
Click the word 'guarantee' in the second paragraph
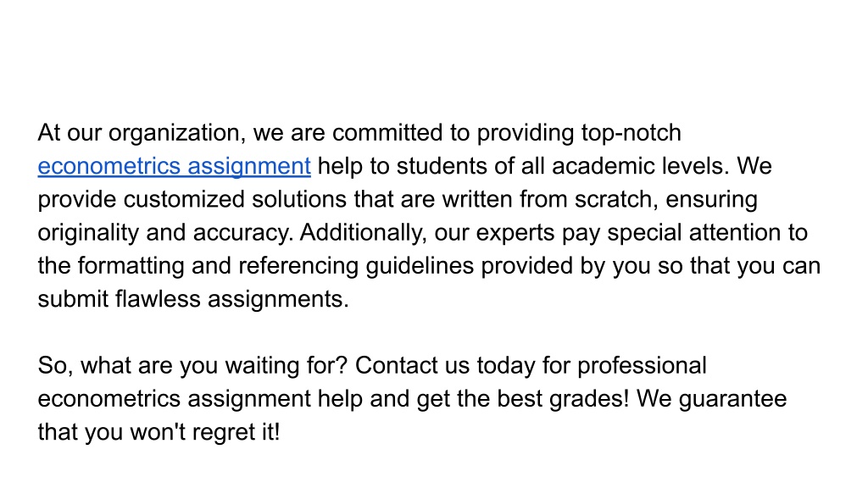(733, 399)
